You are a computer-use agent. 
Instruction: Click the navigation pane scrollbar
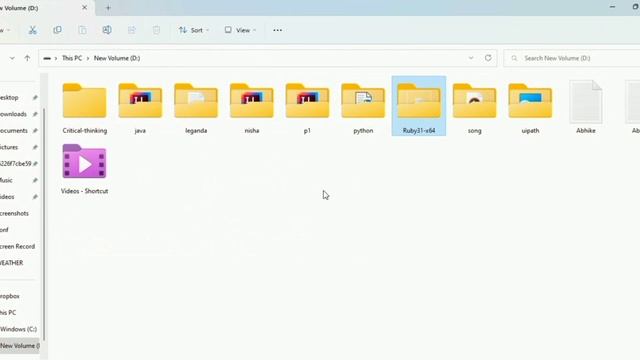tap(44, 224)
